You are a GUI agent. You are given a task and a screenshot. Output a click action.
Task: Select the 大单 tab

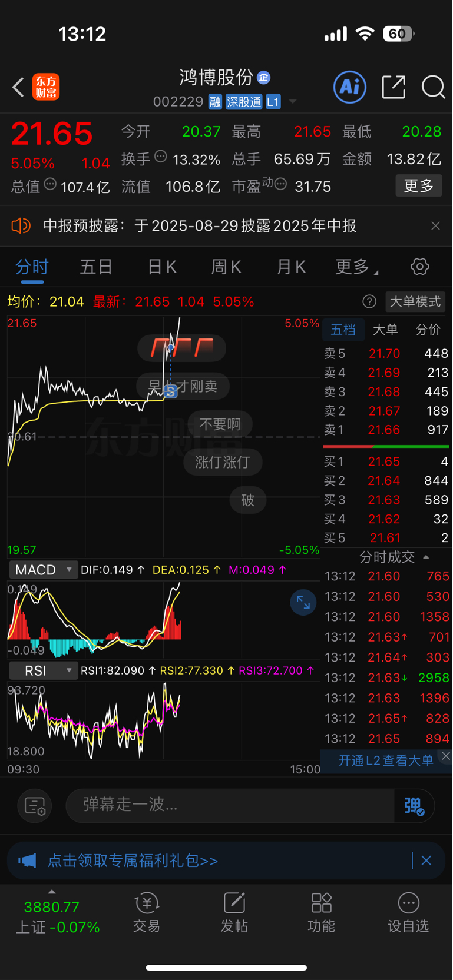coord(385,330)
